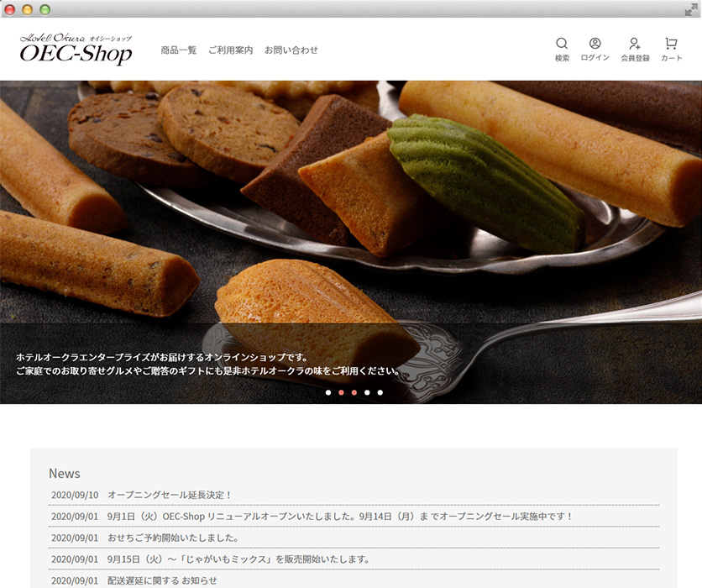The height and width of the screenshot is (588, 702).
Task: Click the 2020/09/10 news date
Action: 75,495
